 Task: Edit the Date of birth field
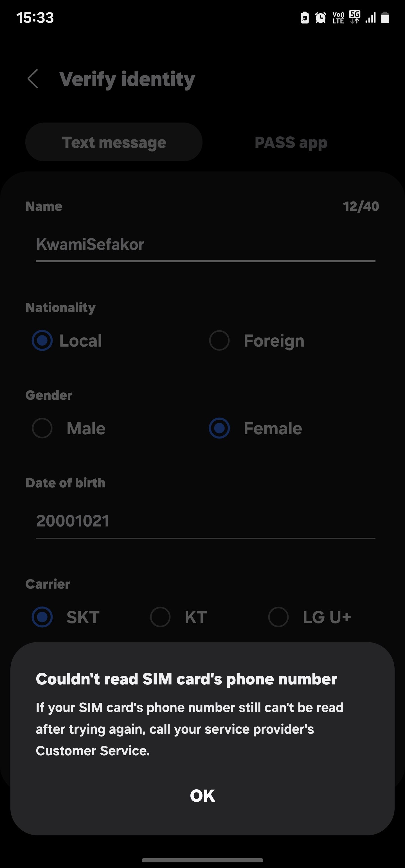(x=205, y=521)
